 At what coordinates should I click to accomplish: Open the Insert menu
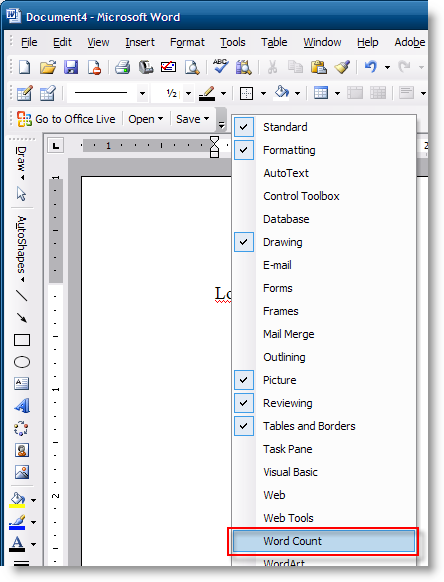pos(140,42)
